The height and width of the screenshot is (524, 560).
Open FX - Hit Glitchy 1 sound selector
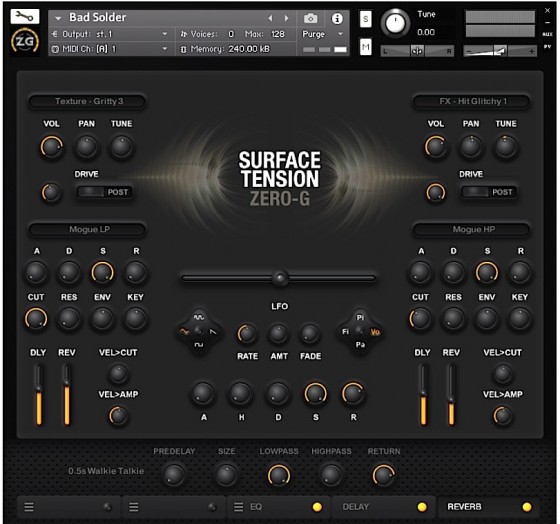(x=472, y=101)
